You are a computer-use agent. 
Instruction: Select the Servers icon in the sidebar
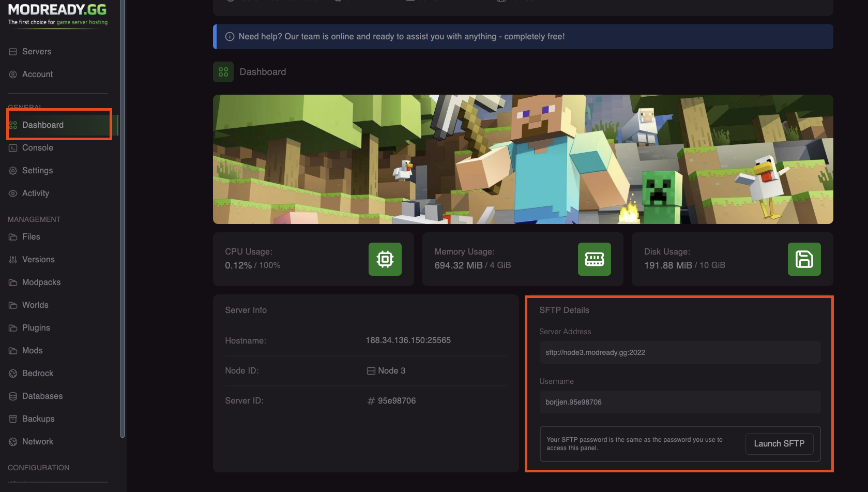(x=12, y=51)
